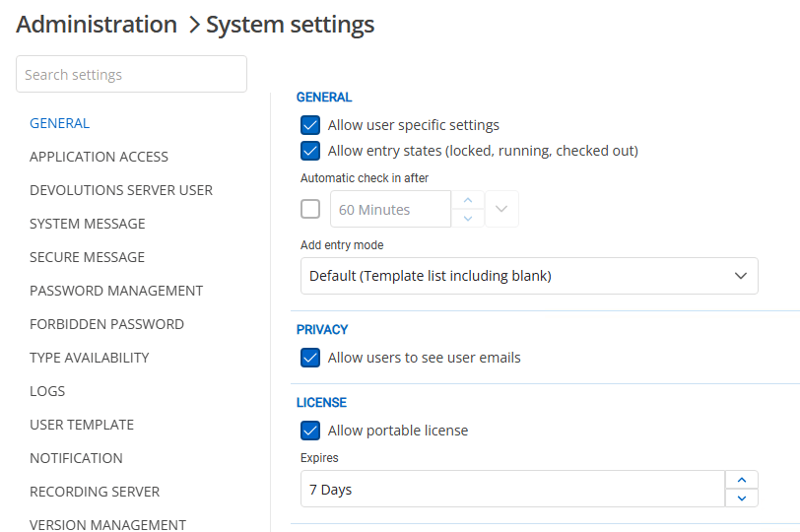Go to FORBIDDEN PASSWORD settings
Viewport: 800px width, 532px height.
[106, 324]
